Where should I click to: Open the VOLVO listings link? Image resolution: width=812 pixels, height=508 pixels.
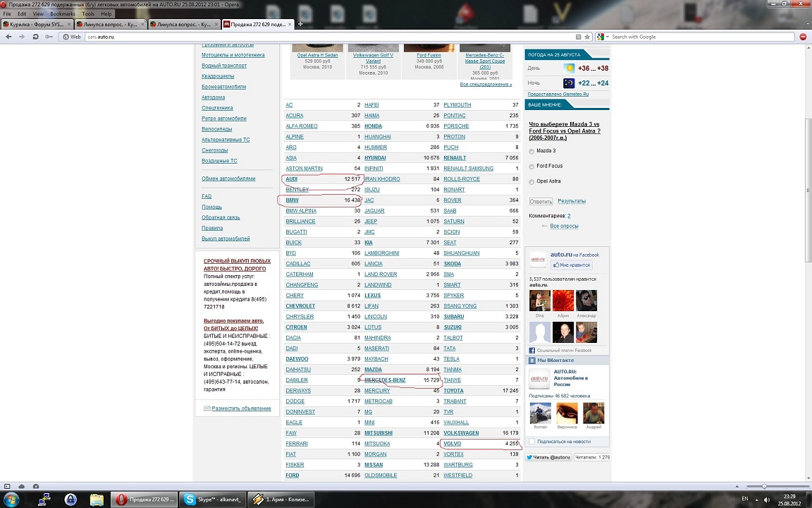tap(452, 444)
